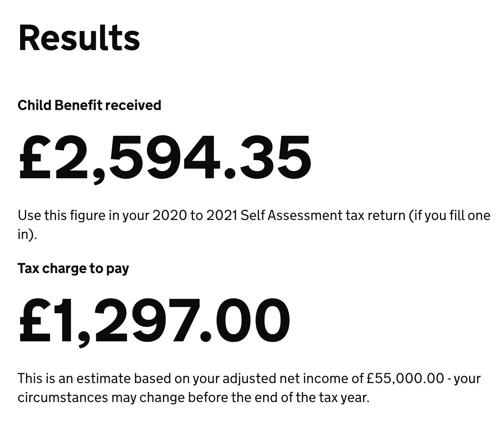Image resolution: width=504 pixels, height=421 pixels.
Task: Click the £2,594.35 Child Benefit amount
Action: (x=165, y=157)
